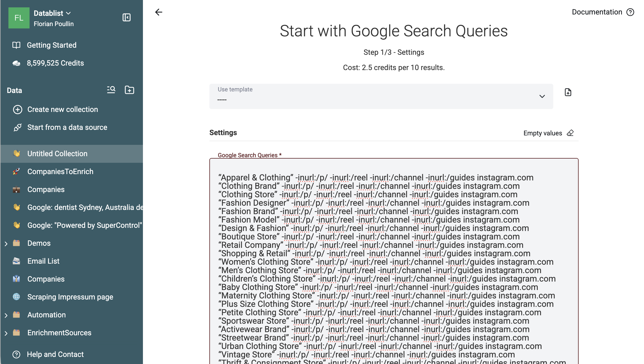
Task: Click the eraser icon beside Empty values
Action: coord(570,133)
